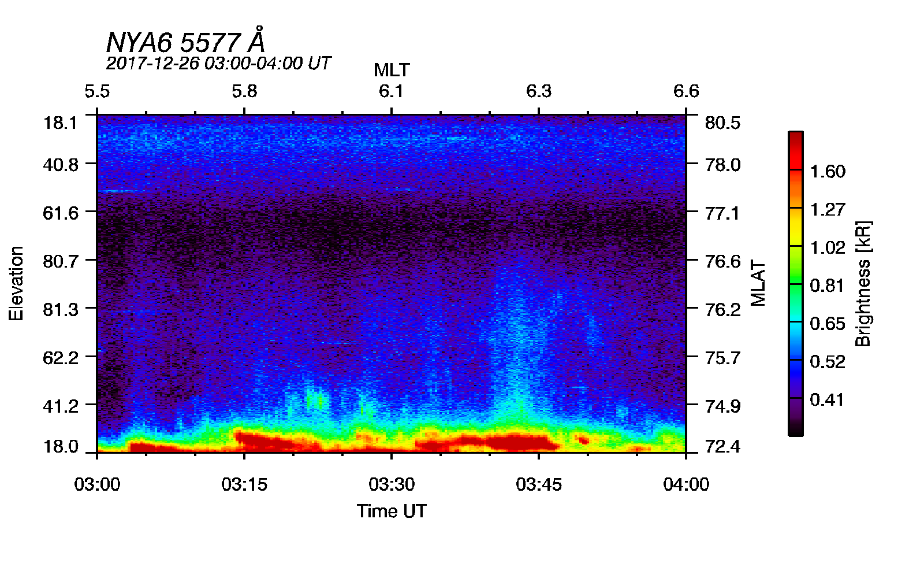Click the 72.4 MLAT tick label
924x578 pixels.
tap(722, 446)
